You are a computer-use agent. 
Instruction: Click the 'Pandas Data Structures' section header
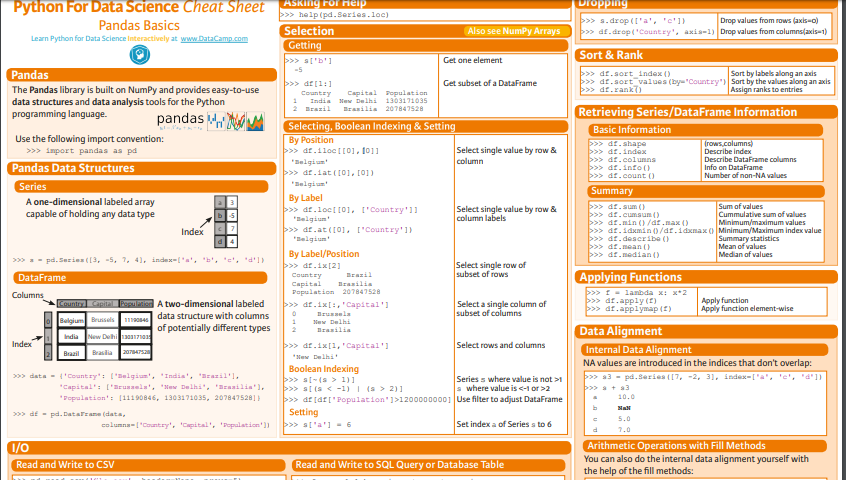coord(142,168)
